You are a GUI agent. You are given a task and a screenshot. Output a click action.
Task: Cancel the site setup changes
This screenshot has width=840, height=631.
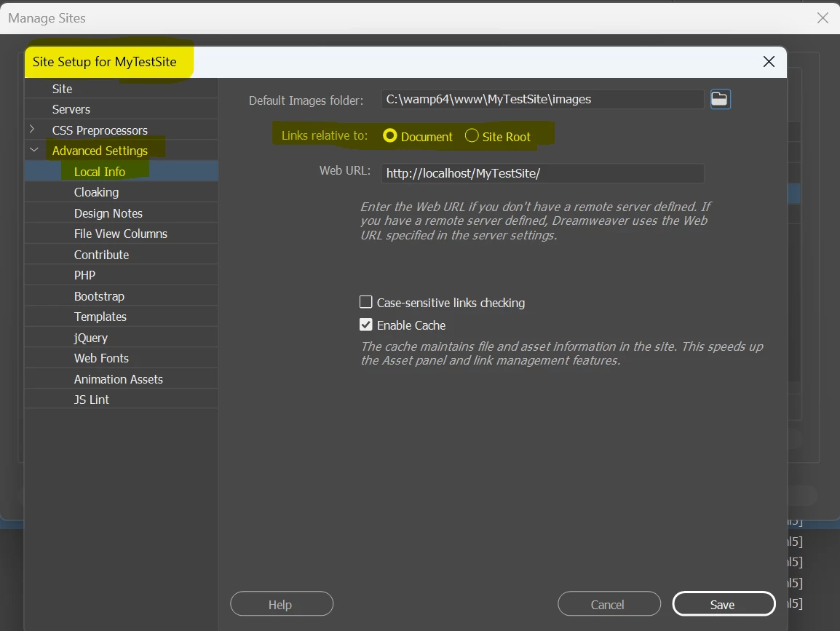tap(609, 603)
